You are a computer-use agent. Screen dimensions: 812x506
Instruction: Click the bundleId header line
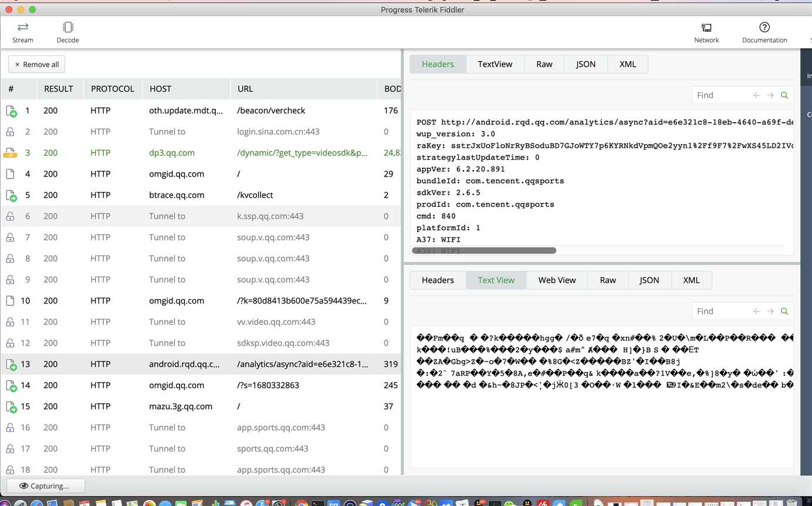point(490,181)
